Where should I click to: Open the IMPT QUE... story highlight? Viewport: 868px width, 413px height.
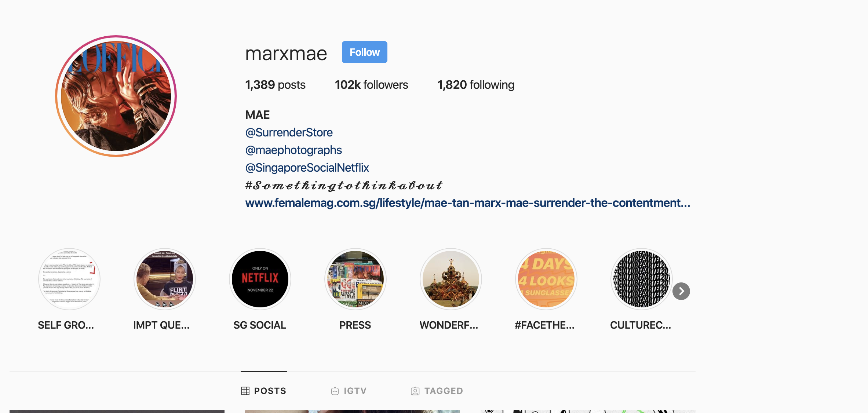165,279
